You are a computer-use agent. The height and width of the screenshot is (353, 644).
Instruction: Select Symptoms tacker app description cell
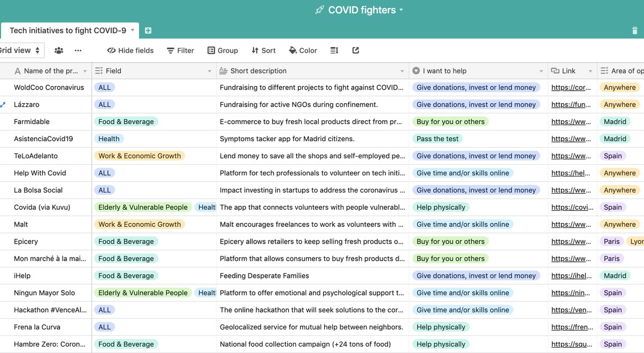(x=313, y=139)
